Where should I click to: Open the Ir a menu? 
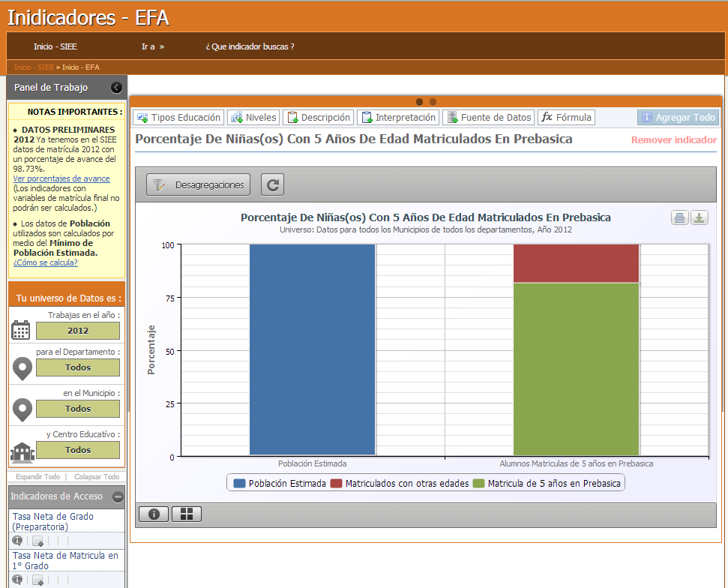(x=152, y=46)
